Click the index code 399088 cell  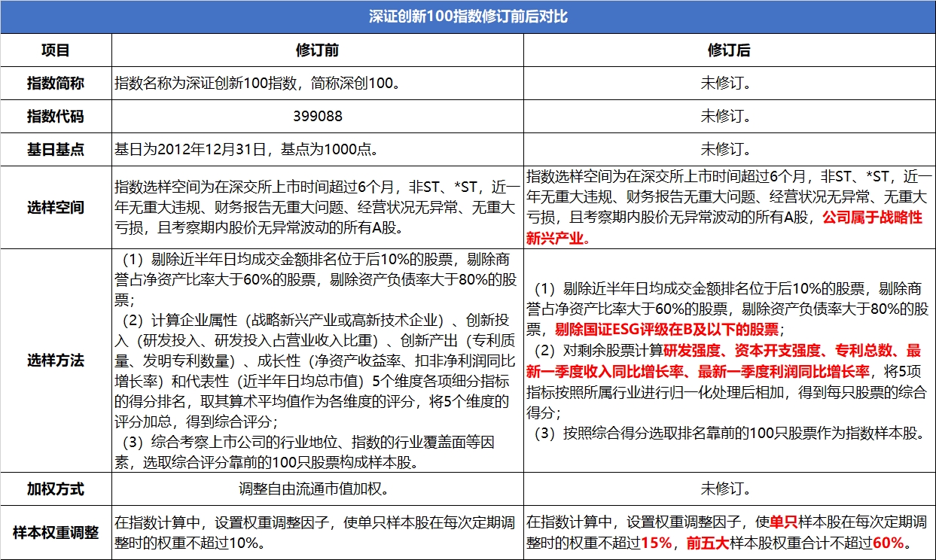click(317, 117)
